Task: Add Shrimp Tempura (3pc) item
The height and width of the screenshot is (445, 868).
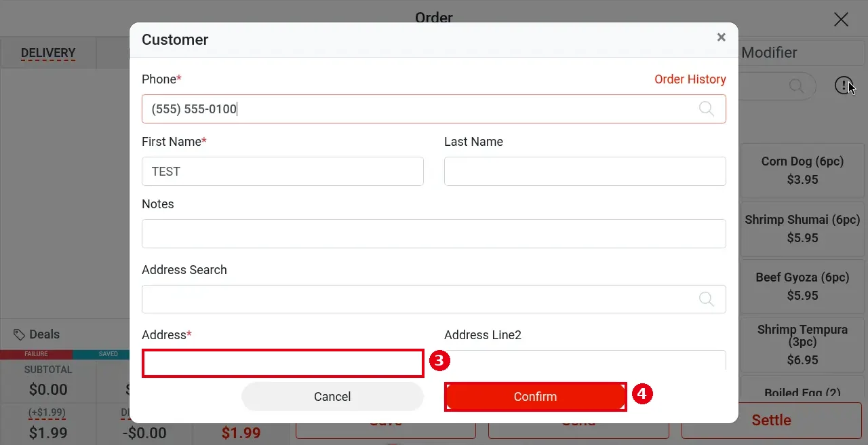Action: click(x=802, y=344)
